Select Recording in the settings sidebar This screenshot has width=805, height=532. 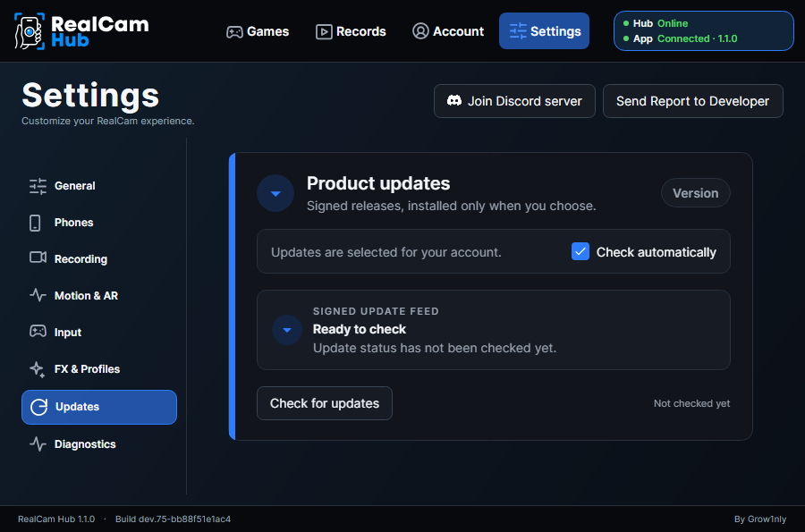click(99, 259)
